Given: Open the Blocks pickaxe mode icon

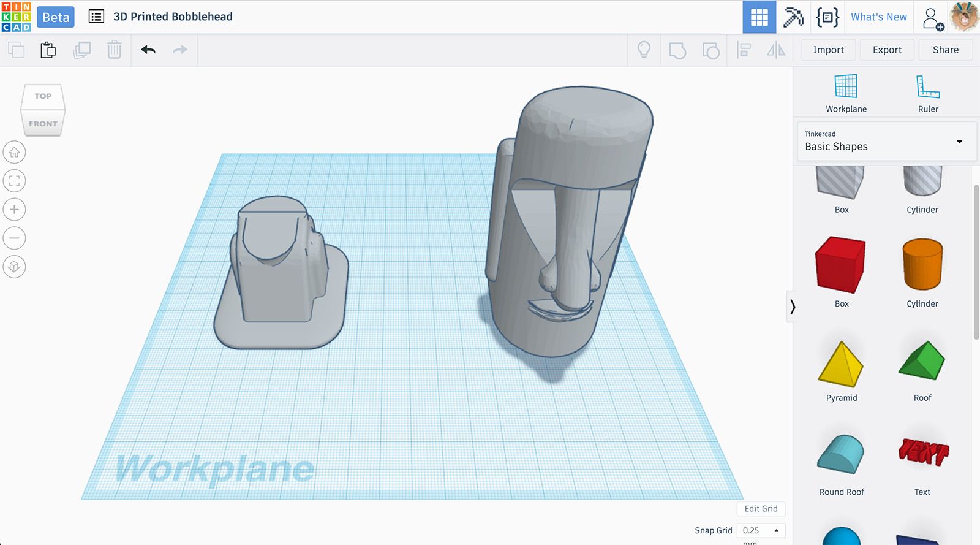Looking at the screenshot, I should point(793,17).
